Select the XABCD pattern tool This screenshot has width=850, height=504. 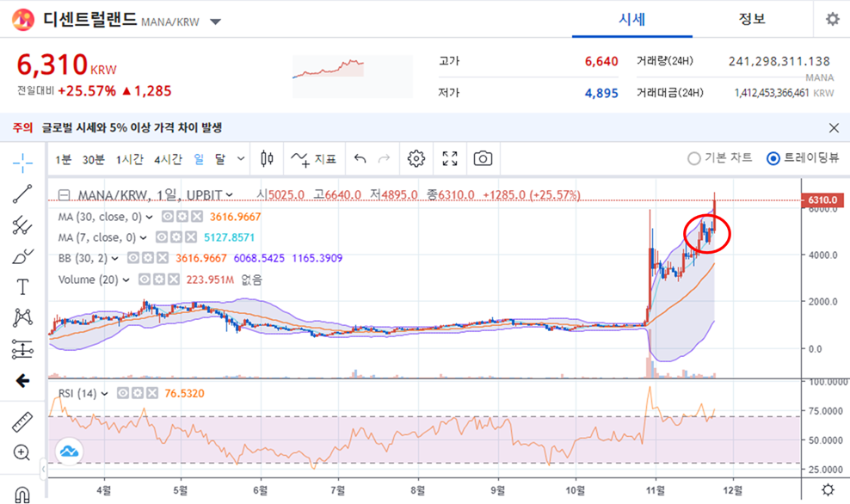click(22, 317)
